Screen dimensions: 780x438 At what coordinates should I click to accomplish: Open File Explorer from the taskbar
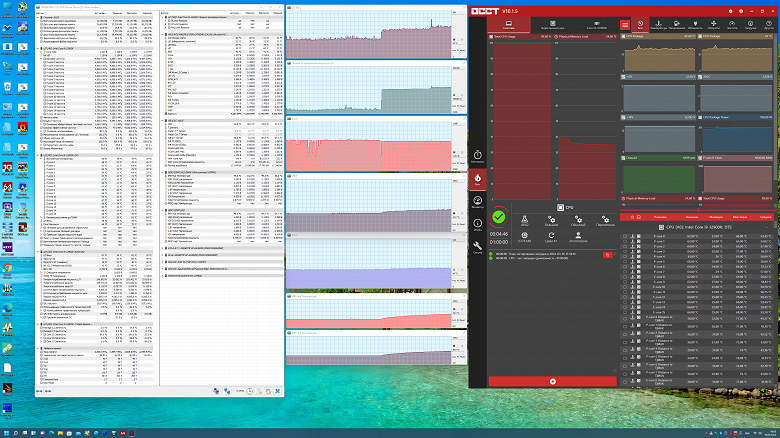(60, 433)
